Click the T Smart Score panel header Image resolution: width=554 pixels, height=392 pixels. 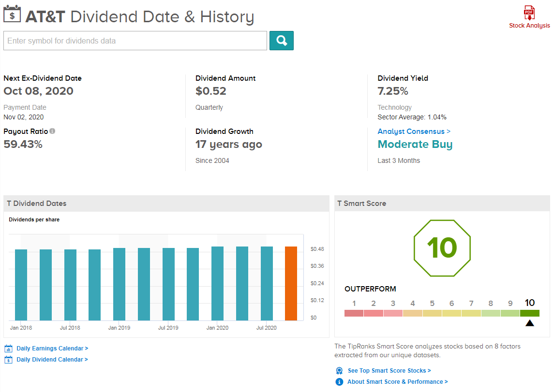click(x=442, y=203)
